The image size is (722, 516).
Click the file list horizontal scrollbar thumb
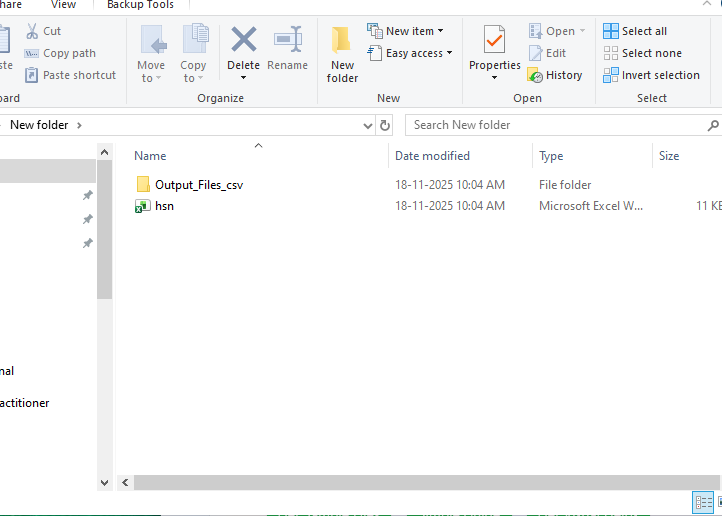pos(426,482)
